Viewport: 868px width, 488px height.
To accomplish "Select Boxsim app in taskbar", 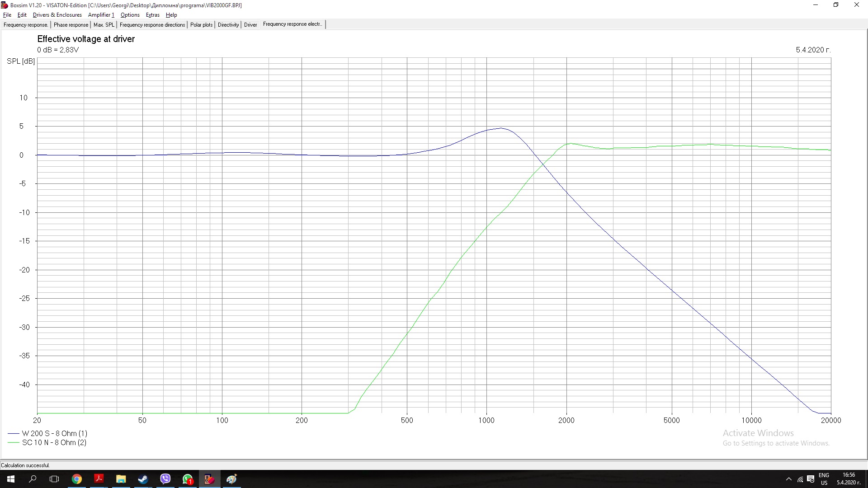I will (209, 479).
